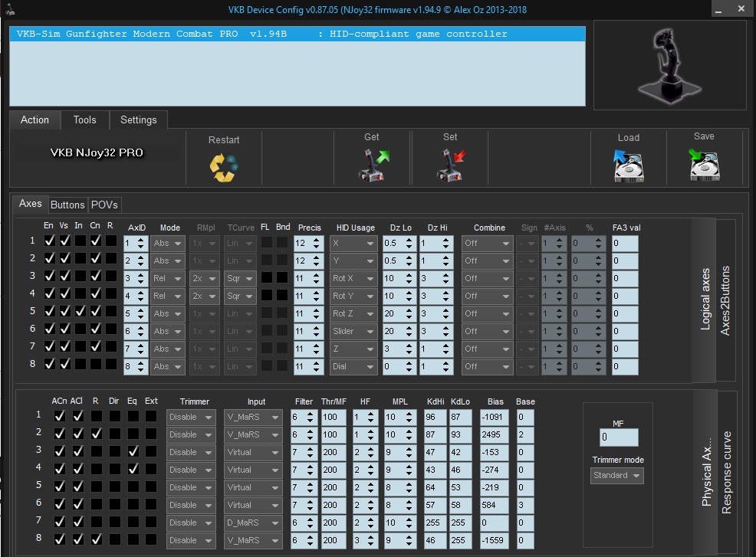Toggle En checkbox for logical axis 1

tap(49, 241)
